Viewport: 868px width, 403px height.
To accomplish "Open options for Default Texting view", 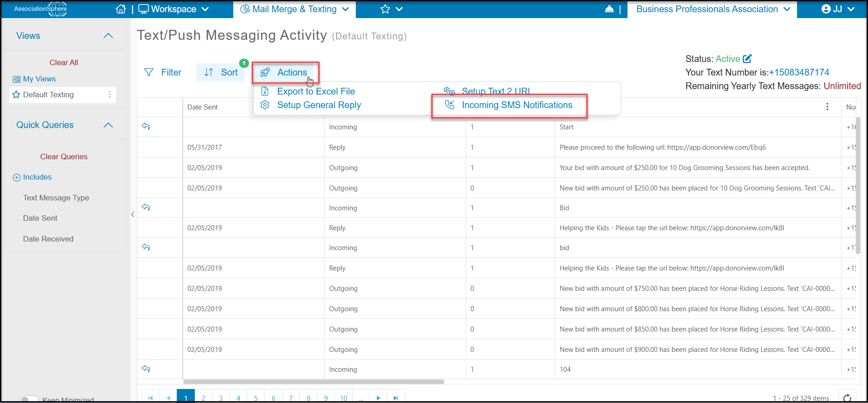I will 109,95.
